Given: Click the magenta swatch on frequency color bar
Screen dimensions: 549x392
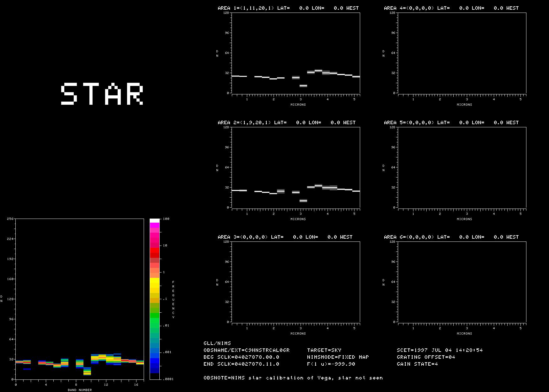Looking at the screenshot, I should [x=154, y=225].
